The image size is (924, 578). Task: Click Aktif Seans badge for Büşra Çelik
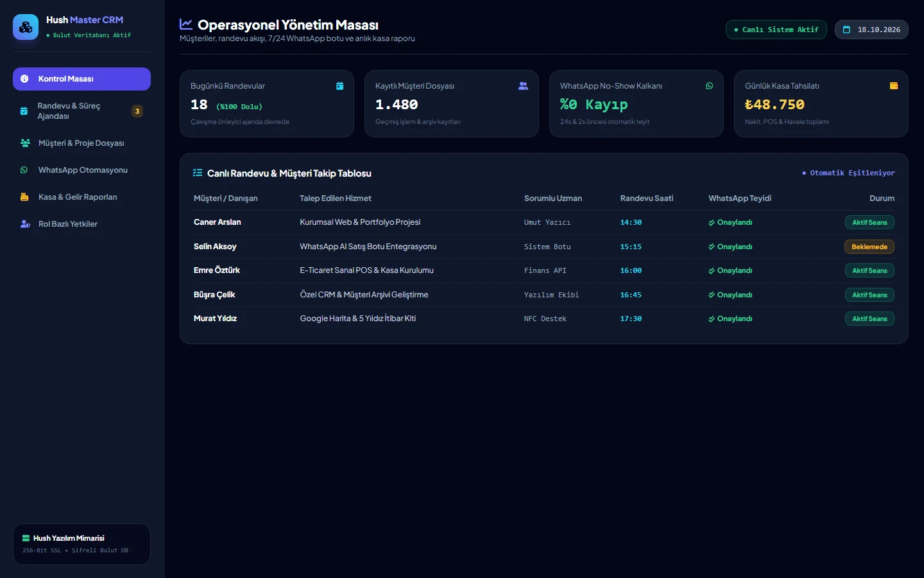[x=869, y=295]
